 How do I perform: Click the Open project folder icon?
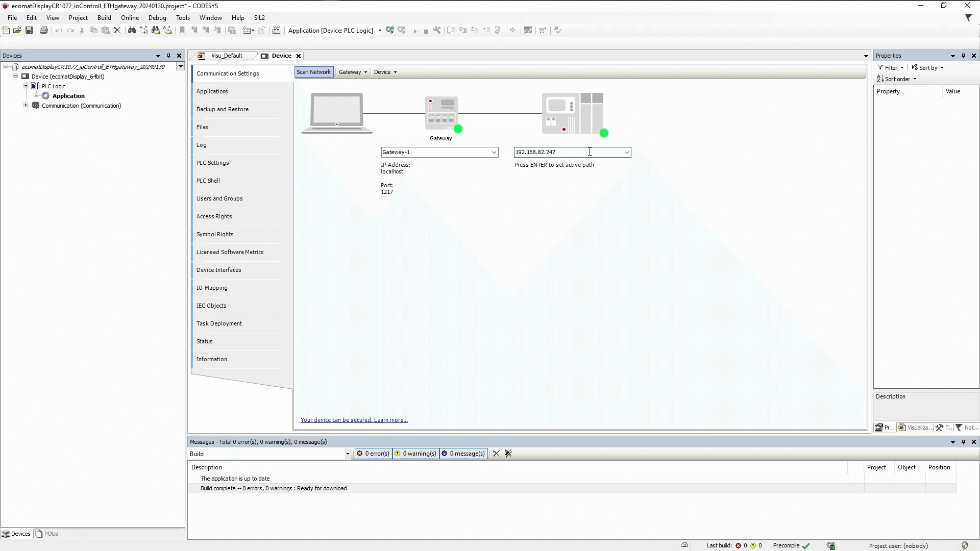(17, 31)
